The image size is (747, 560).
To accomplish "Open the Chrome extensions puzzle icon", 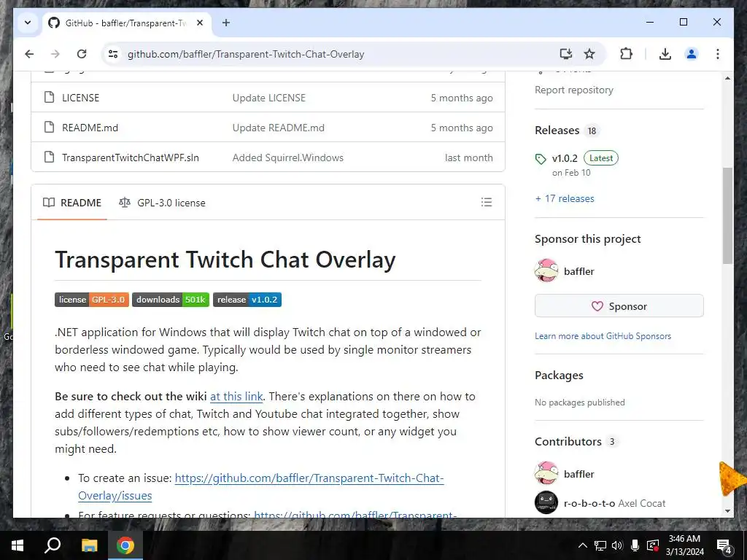I will [x=626, y=54].
